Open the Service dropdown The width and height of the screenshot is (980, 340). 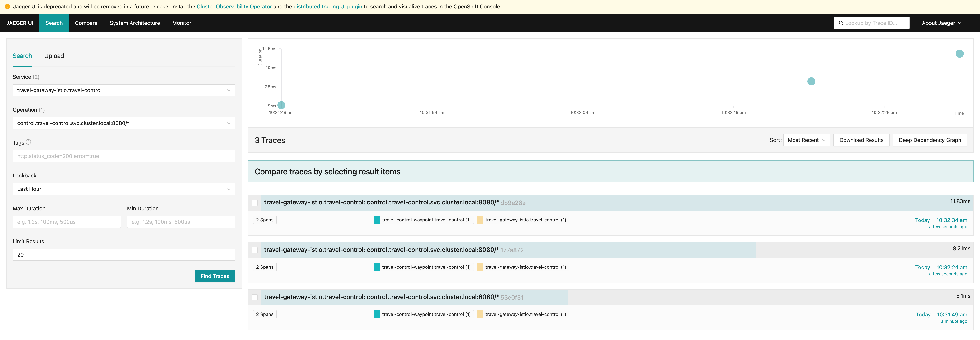pyautogui.click(x=124, y=90)
